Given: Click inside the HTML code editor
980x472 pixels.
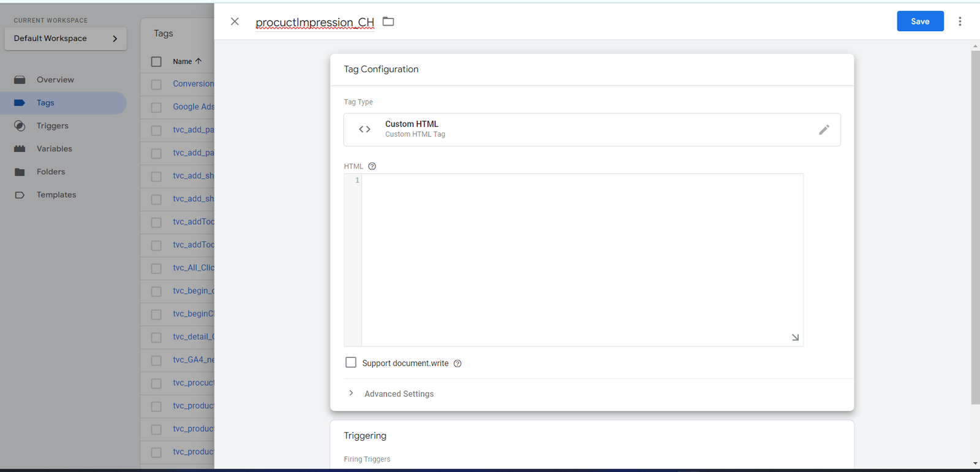Looking at the screenshot, I should coord(582,260).
